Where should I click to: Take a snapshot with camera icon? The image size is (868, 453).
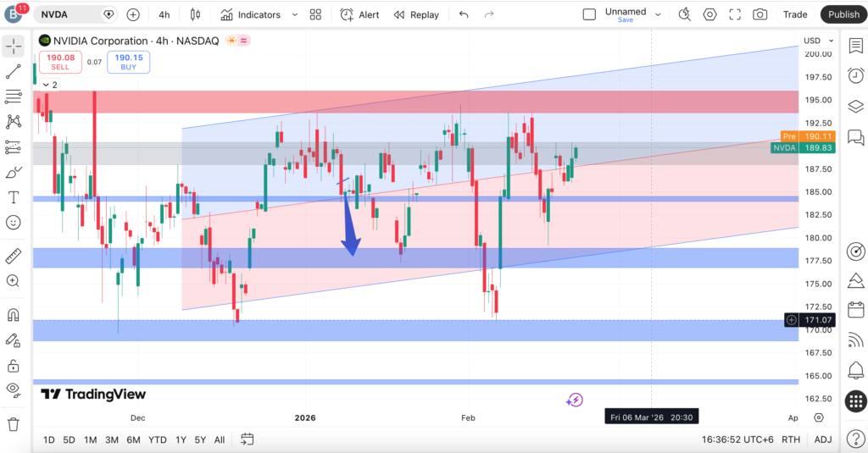coord(760,14)
